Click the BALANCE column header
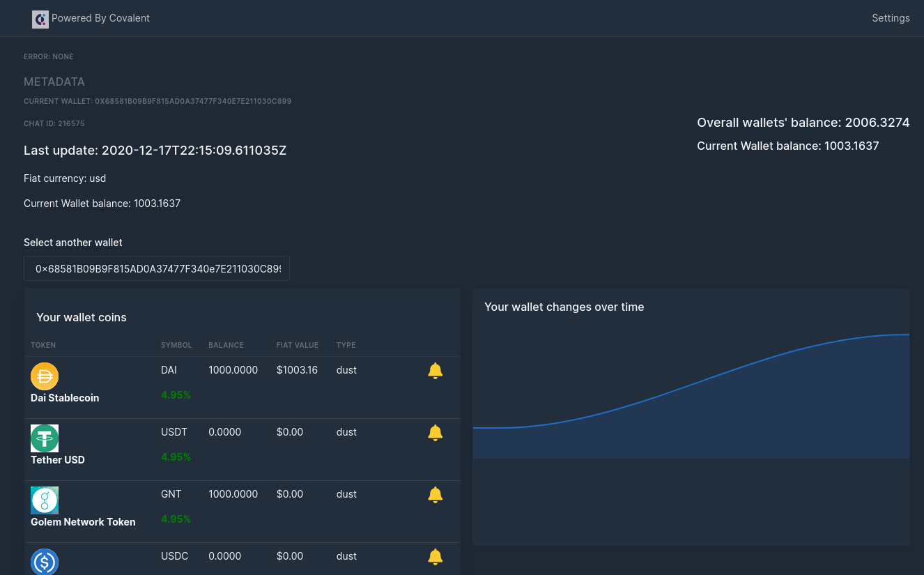The height and width of the screenshot is (575, 924). tap(226, 345)
